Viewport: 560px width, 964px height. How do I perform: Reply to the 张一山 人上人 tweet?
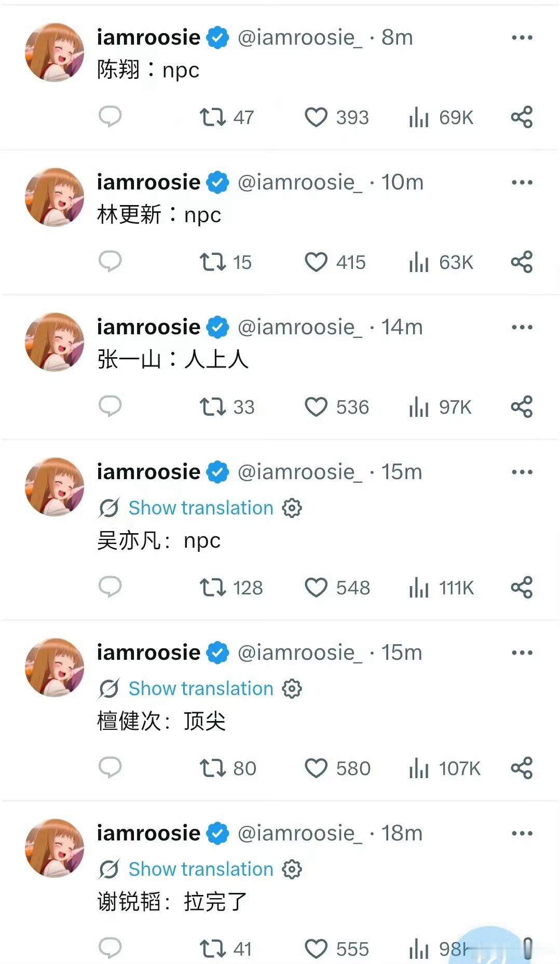110,406
